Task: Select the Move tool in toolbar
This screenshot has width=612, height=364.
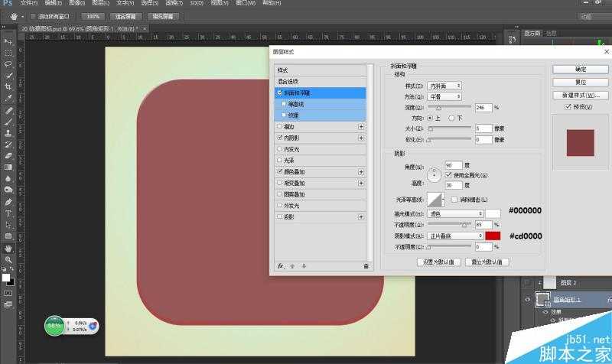Action: pos(8,41)
